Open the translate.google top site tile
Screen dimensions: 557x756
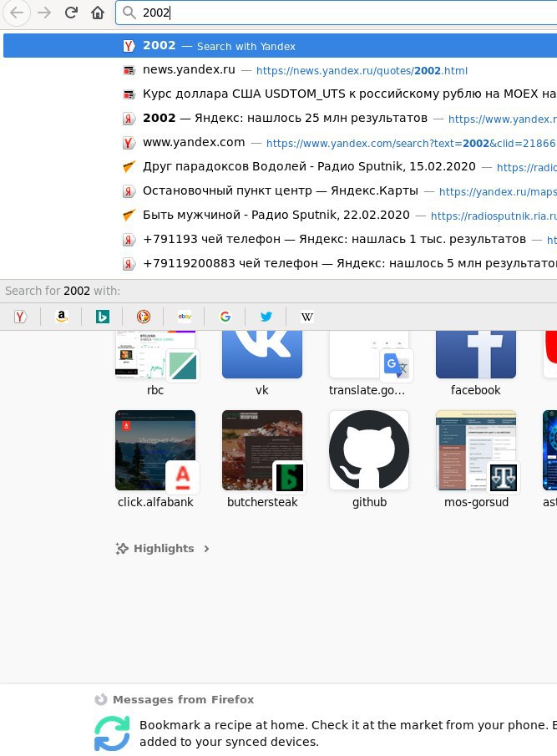[x=369, y=363]
